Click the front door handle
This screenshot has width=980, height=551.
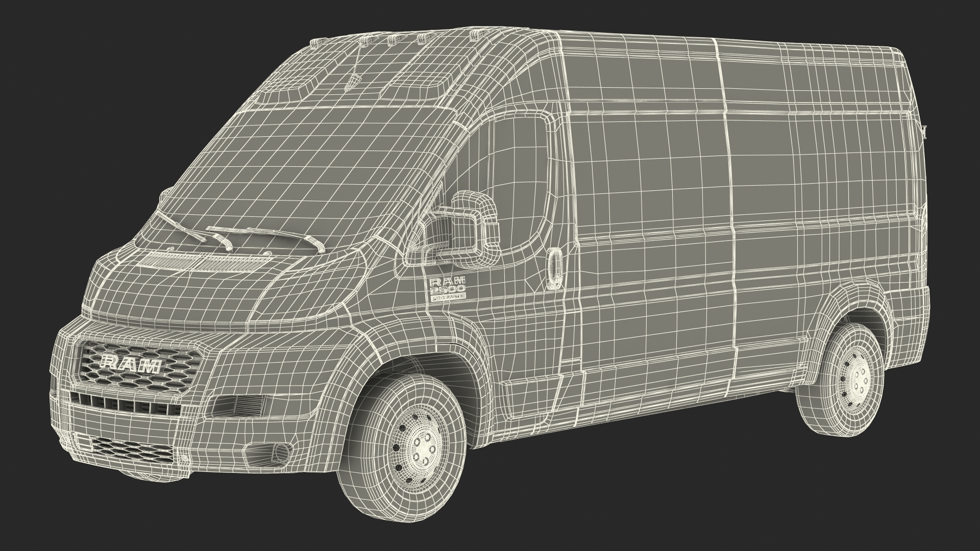(x=555, y=268)
